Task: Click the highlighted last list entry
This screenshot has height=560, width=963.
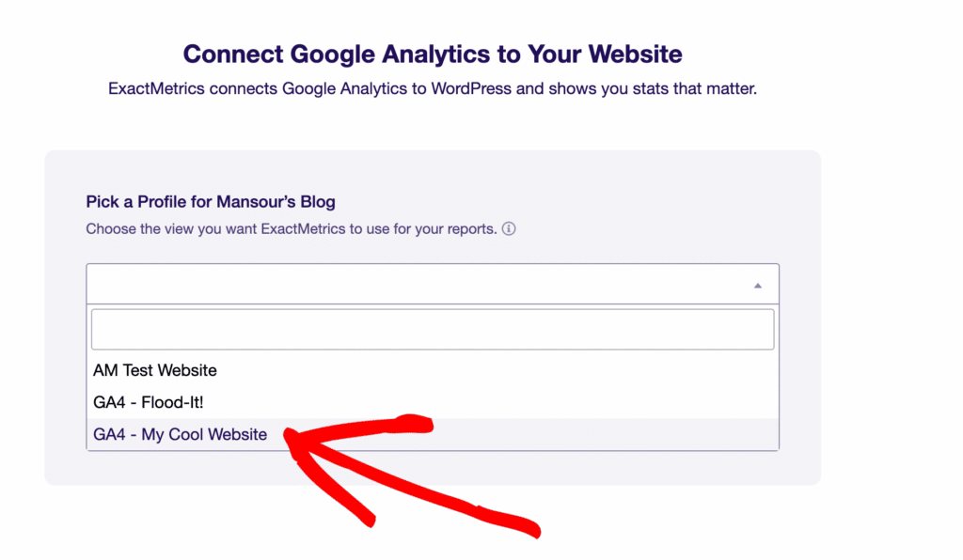Action: pos(180,434)
